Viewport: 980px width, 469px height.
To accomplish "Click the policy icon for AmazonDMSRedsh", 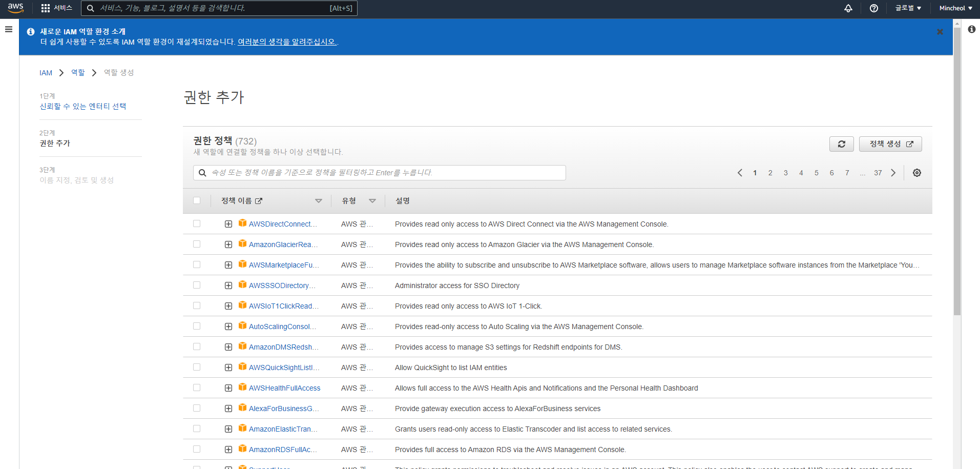I will coord(243,346).
